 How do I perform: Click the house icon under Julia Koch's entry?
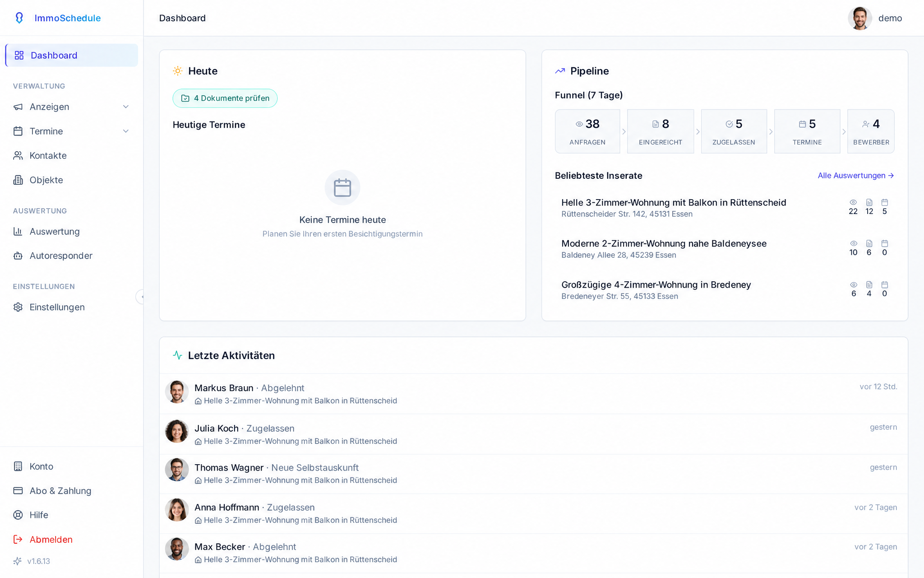(x=198, y=442)
